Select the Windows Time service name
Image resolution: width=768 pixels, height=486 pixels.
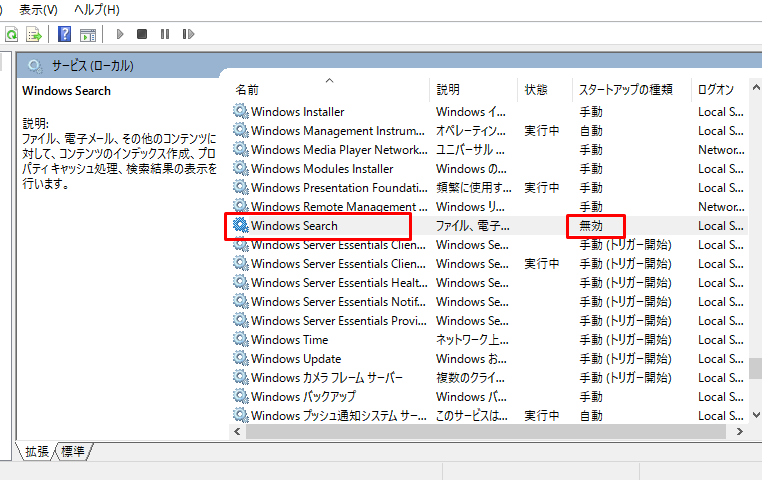coord(289,340)
